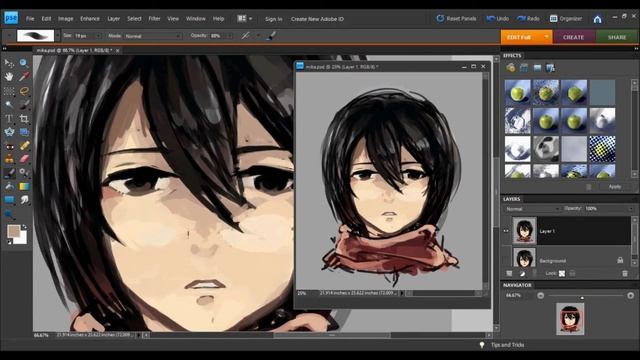This screenshot has width=640, height=360.
Task: Select the Move tool
Action: (x=9, y=62)
